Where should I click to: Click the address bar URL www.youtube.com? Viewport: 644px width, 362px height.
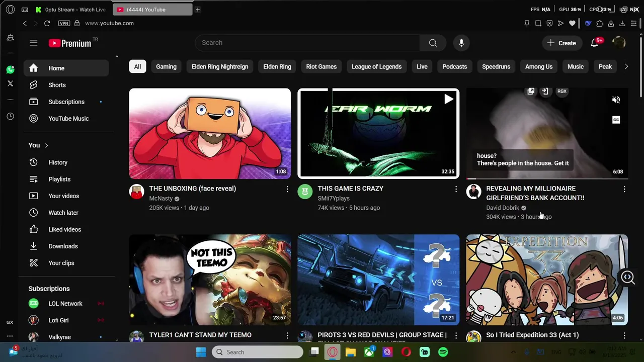point(109,23)
